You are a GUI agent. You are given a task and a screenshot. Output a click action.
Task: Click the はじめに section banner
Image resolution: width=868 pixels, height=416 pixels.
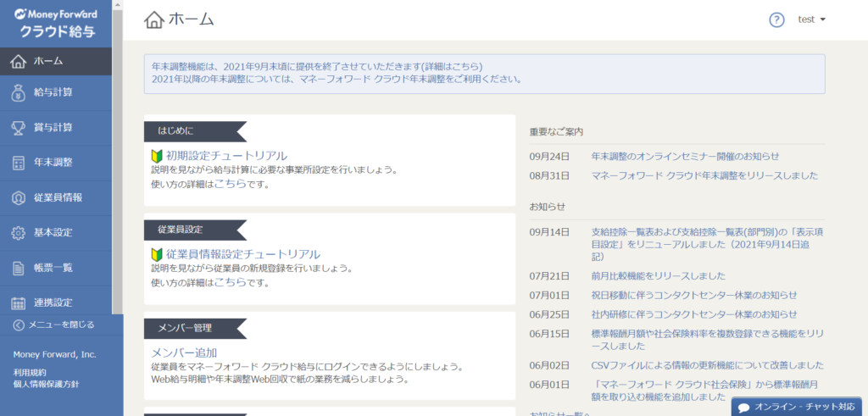pos(195,131)
